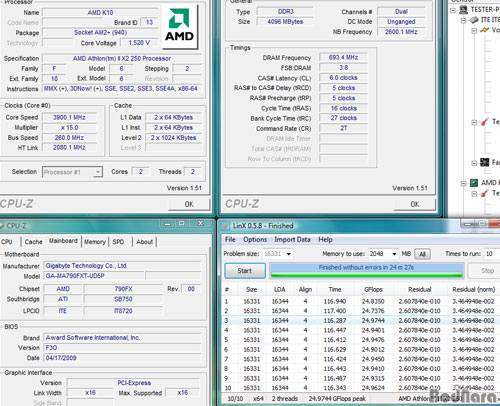Open the Import Data menu in LinX
Viewport: 500px width, 406px height.
tap(292, 240)
